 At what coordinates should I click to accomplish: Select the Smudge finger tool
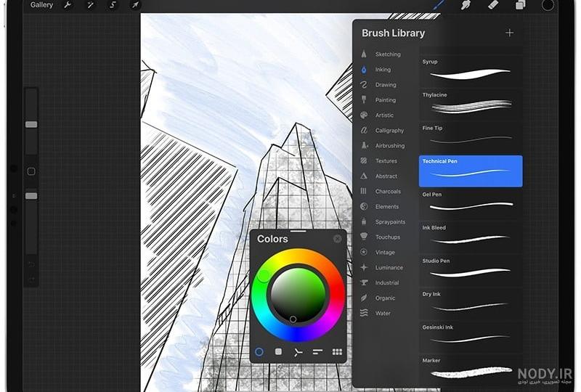point(466,5)
